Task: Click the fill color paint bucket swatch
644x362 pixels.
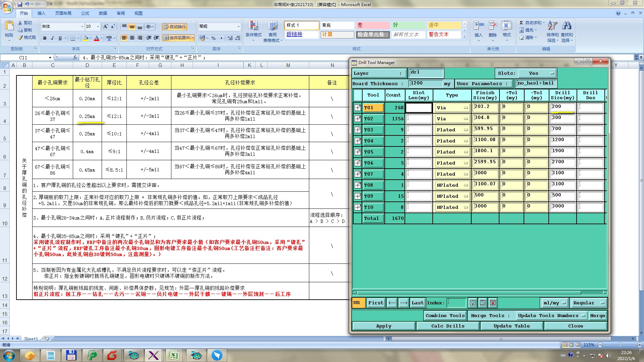Action: click(86, 38)
